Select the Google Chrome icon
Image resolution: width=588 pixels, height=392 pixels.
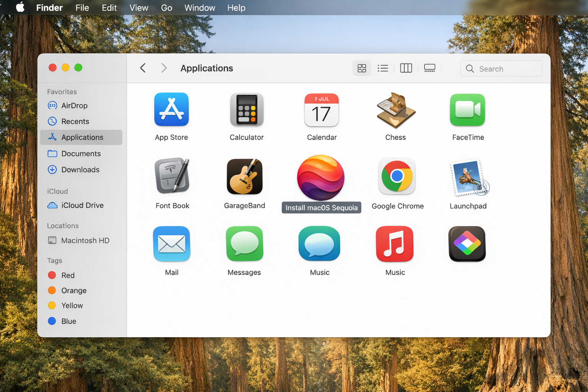coord(397,176)
